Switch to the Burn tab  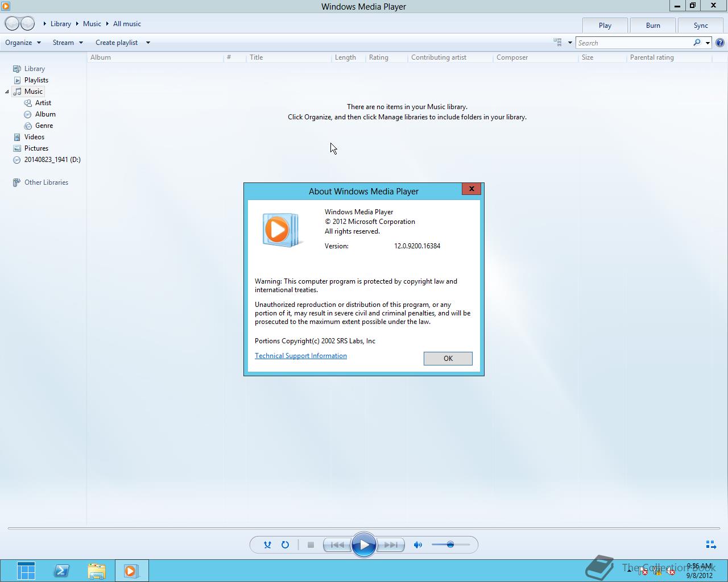(x=653, y=26)
